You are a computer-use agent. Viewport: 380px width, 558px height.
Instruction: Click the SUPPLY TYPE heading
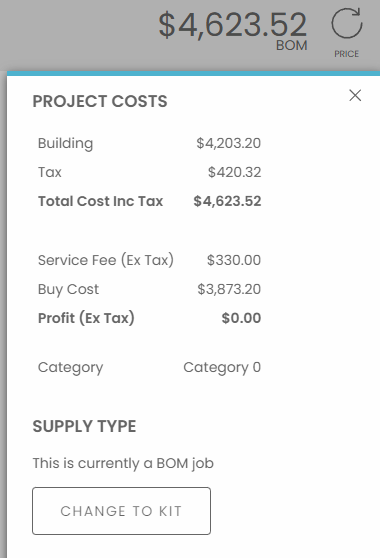tap(84, 426)
